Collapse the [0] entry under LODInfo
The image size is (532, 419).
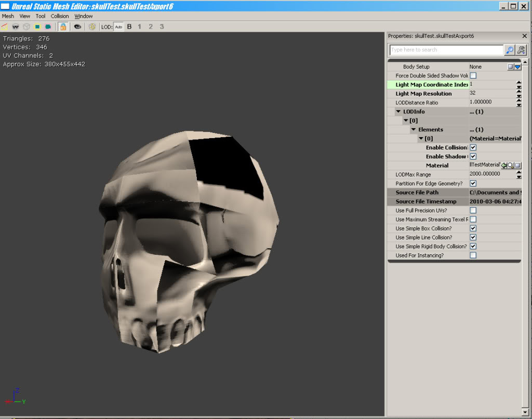point(406,120)
